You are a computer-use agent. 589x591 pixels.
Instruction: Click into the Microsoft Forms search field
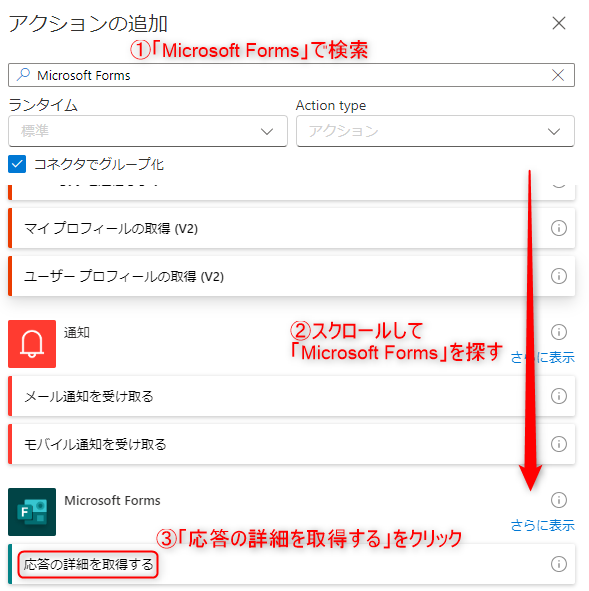[291, 75]
